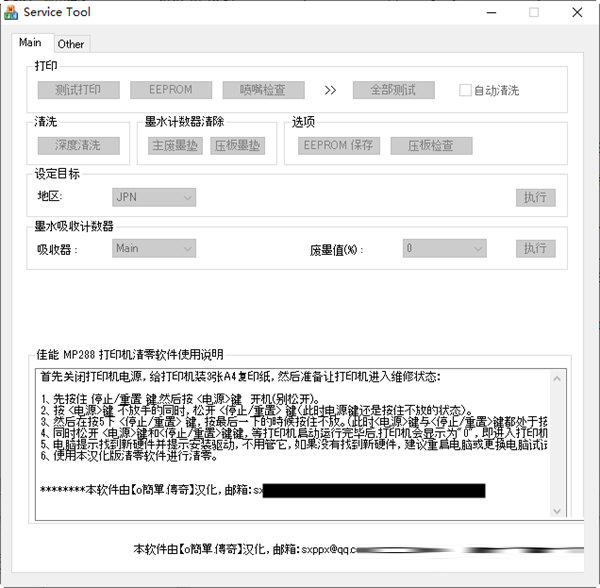Screen dimensions: 600x588
Task: Click the 全部测试 button
Action: click(393, 90)
